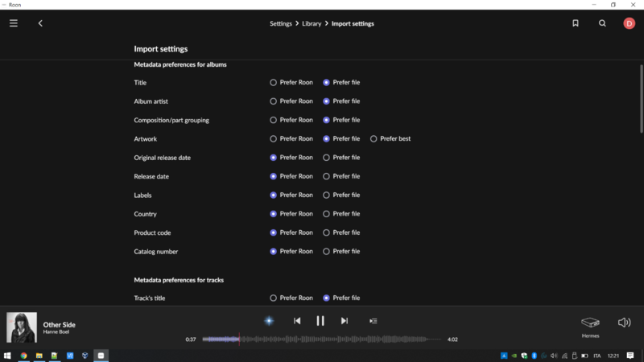The height and width of the screenshot is (362, 644).
Task: Open search with the magnifier icon
Action: [x=602, y=23]
